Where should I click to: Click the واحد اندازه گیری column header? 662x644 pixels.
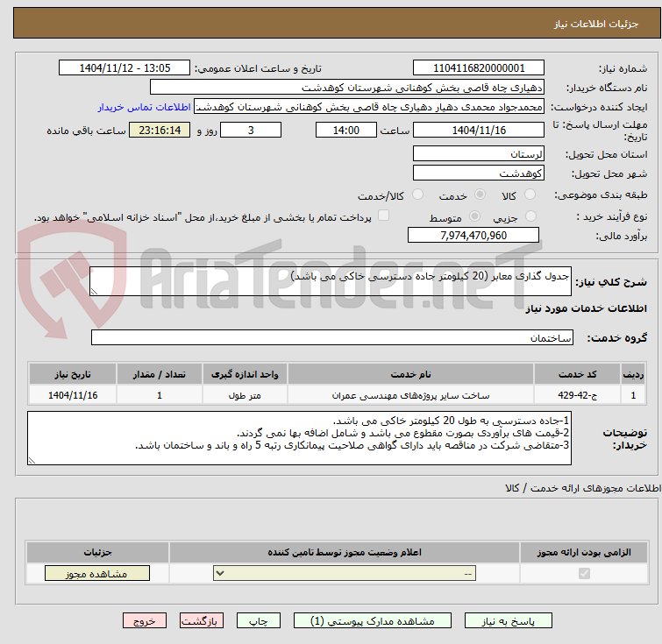[245, 374]
